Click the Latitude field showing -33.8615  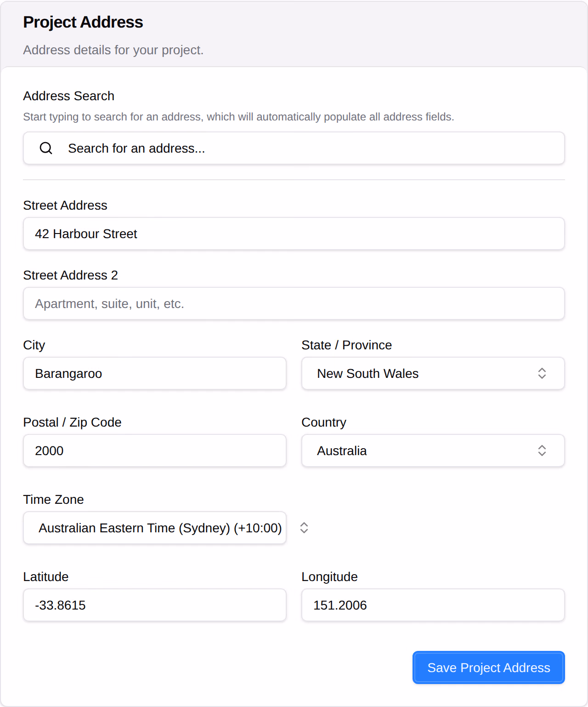tap(155, 605)
